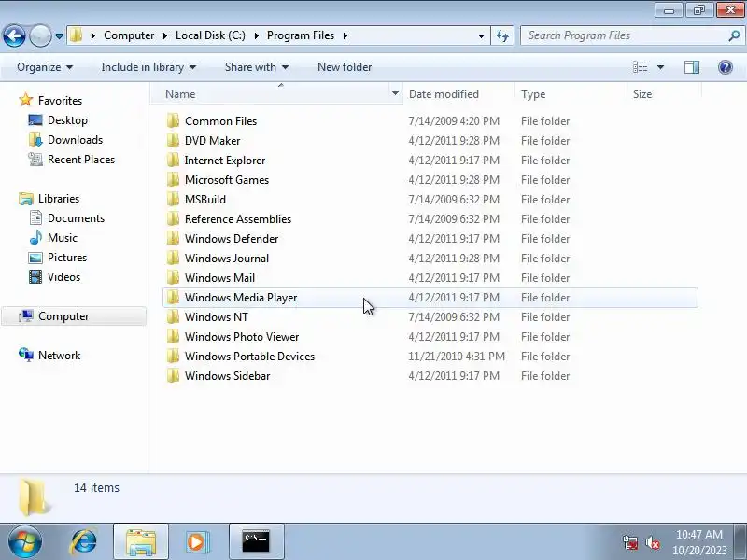This screenshot has height=560, width=747.
Task: Open the Include in library menu
Action: [148, 67]
